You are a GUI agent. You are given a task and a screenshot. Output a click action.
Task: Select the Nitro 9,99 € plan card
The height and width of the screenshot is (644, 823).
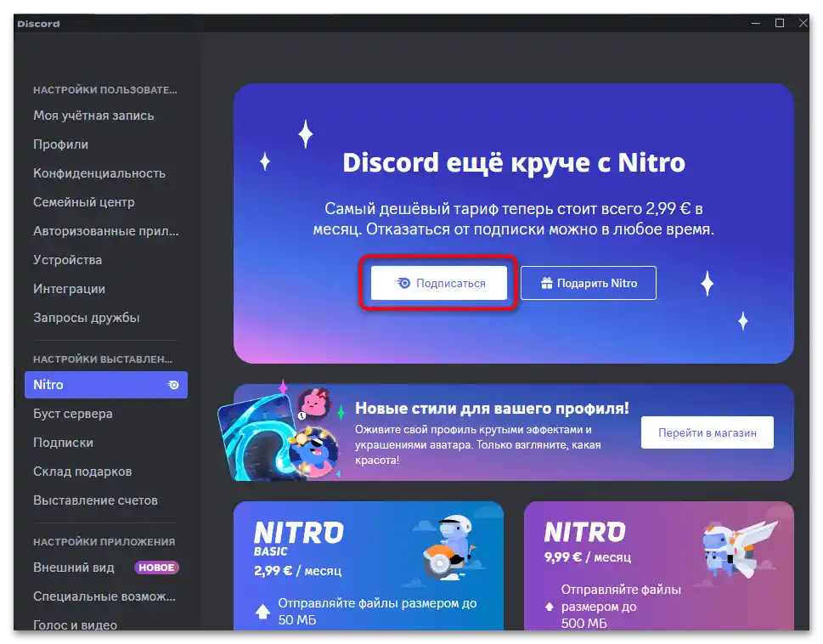click(659, 566)
